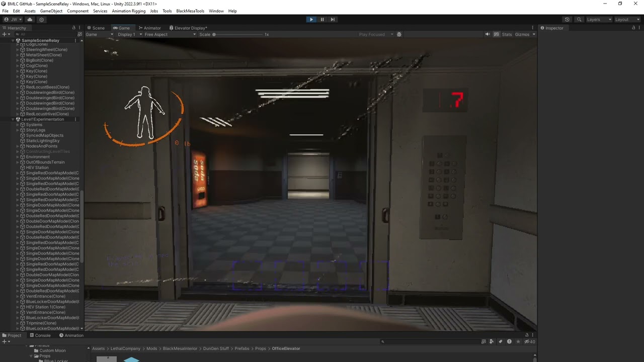Expand the RedLocustHive(Clone) object
Viewport: 644px width, 362px height.
(18, 114)
